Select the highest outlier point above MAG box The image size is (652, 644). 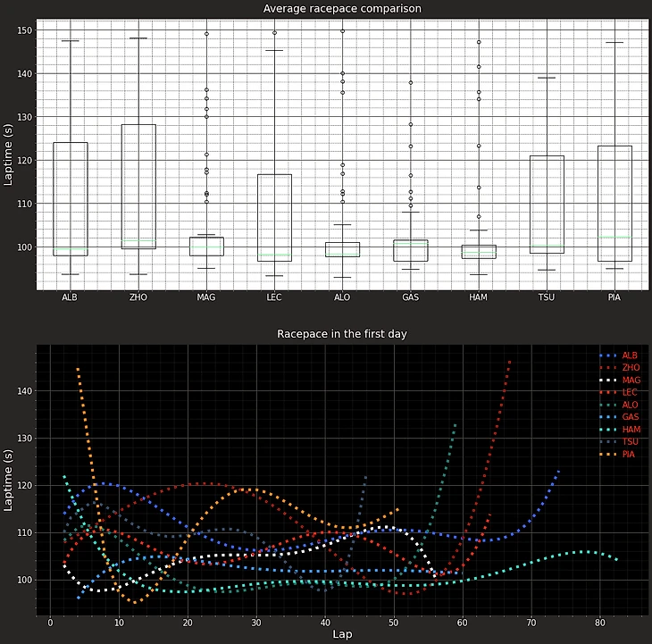coord(206,34)
